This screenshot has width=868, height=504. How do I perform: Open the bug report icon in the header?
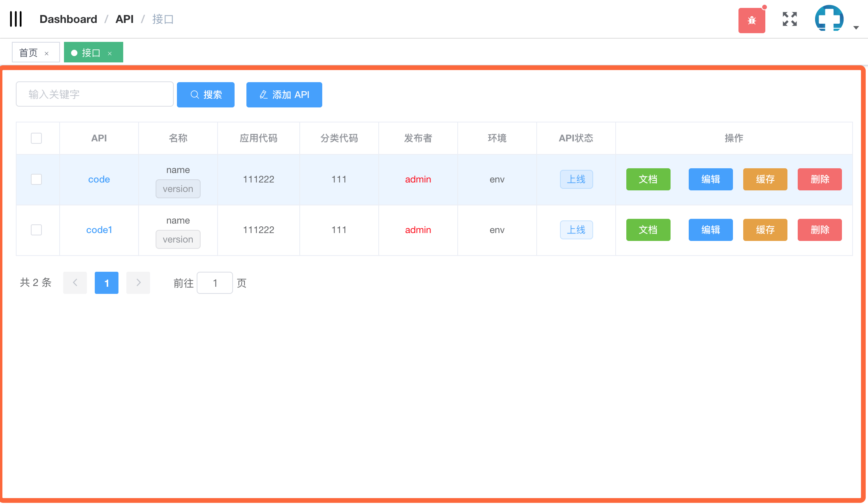752,19
